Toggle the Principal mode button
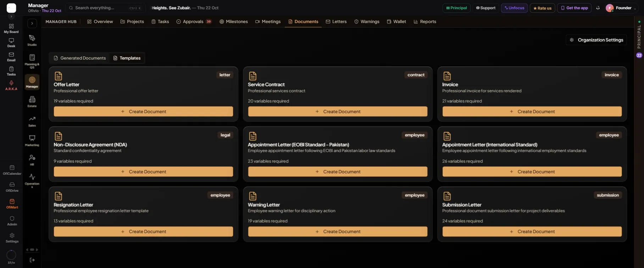The height and width of the screenshot is (268, 644). [x=456, y=8]
